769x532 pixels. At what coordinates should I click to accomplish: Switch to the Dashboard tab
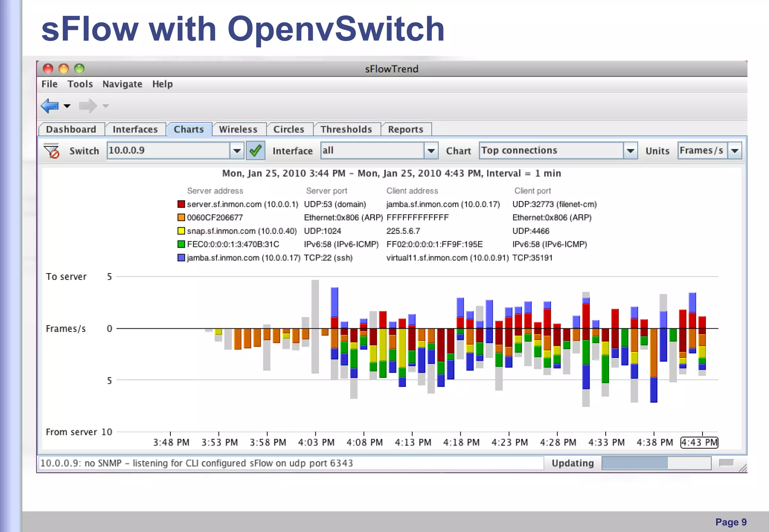71,129
